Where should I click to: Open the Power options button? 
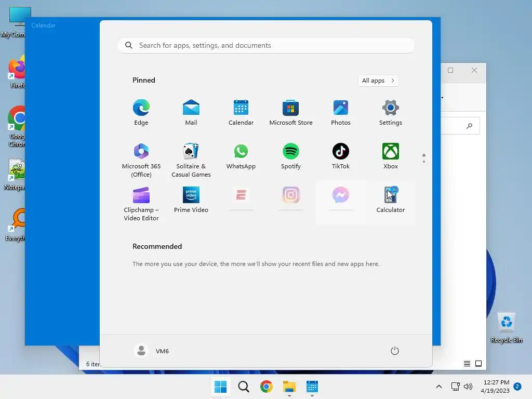(x=395, y=351)
